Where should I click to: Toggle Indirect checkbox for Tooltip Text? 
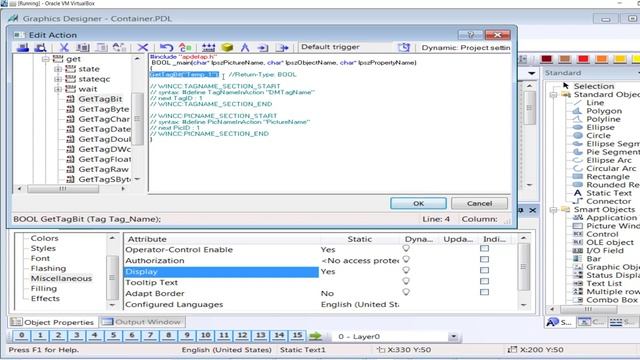[484, 281]
